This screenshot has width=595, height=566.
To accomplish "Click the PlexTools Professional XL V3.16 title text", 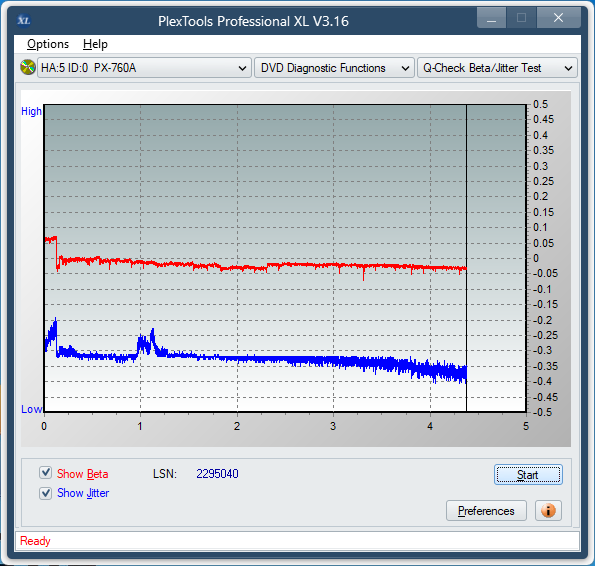I will pyautogui.click(x=253, y=21).
